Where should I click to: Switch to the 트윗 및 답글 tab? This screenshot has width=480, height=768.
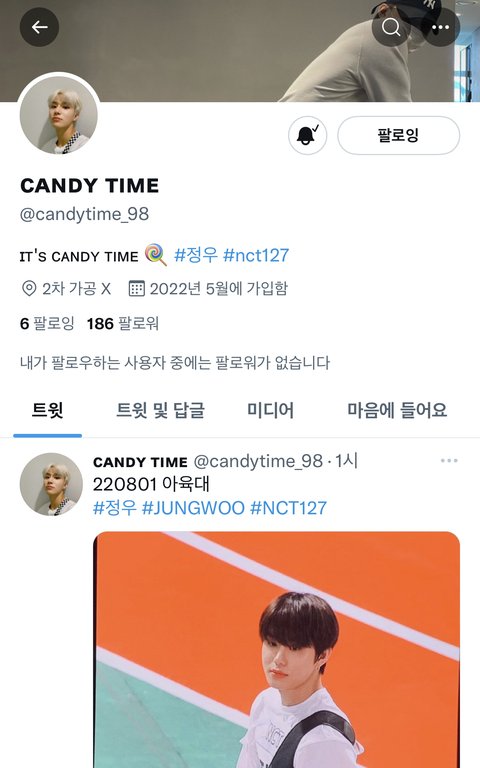click(x=160, y=410)
